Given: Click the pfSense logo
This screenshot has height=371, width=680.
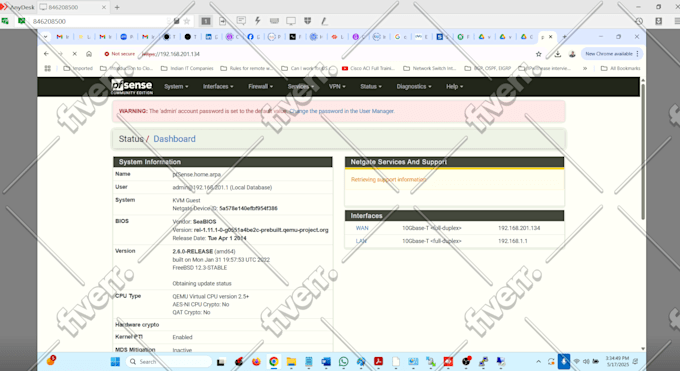Looking at the screenshot, I should (x=132, y=86).
